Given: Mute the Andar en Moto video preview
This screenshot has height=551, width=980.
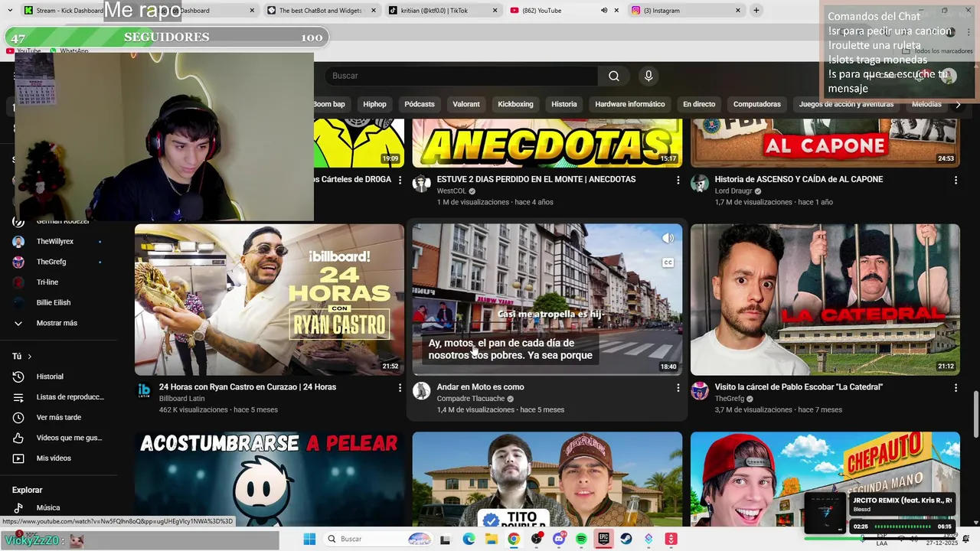Looking at the screenshot, I should (x=668, y=238).
